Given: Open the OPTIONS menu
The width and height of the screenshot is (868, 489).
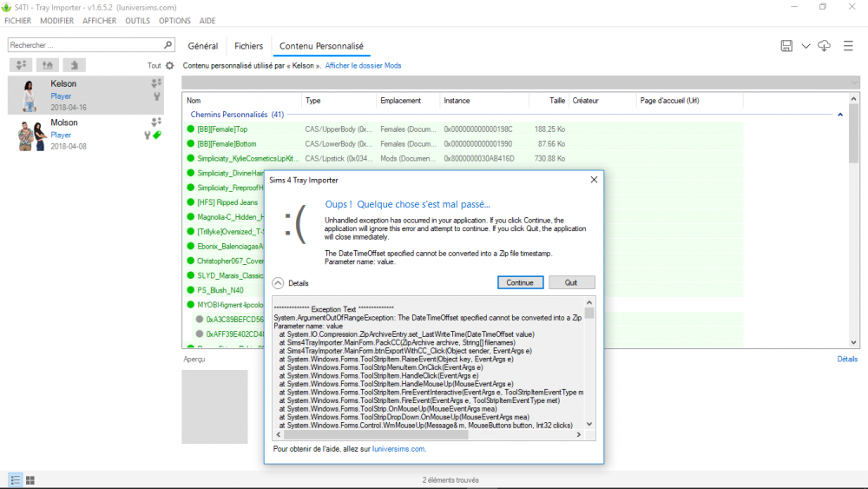Looking at the screenshot, I should [x=174, y=21].
